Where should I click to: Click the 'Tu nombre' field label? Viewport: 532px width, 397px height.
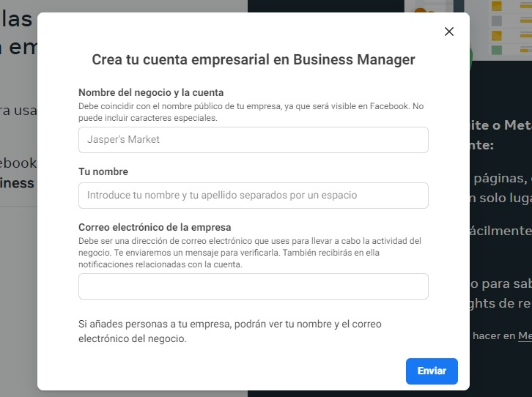click(x=103, y=171)
